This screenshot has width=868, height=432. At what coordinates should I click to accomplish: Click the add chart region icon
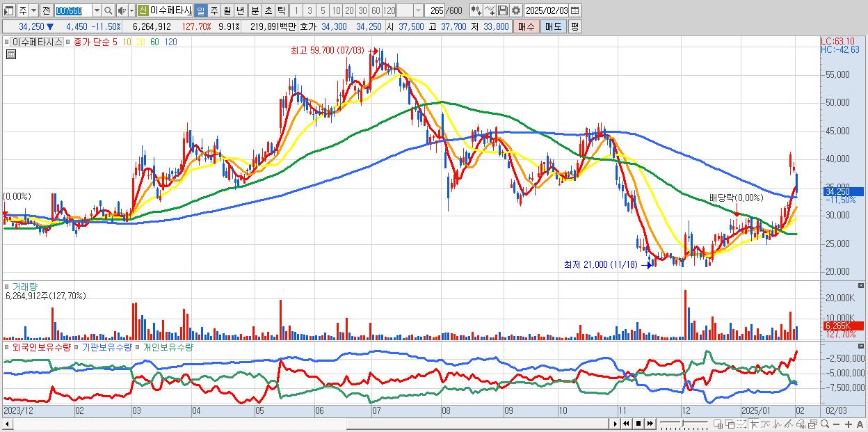pos(718,424)
